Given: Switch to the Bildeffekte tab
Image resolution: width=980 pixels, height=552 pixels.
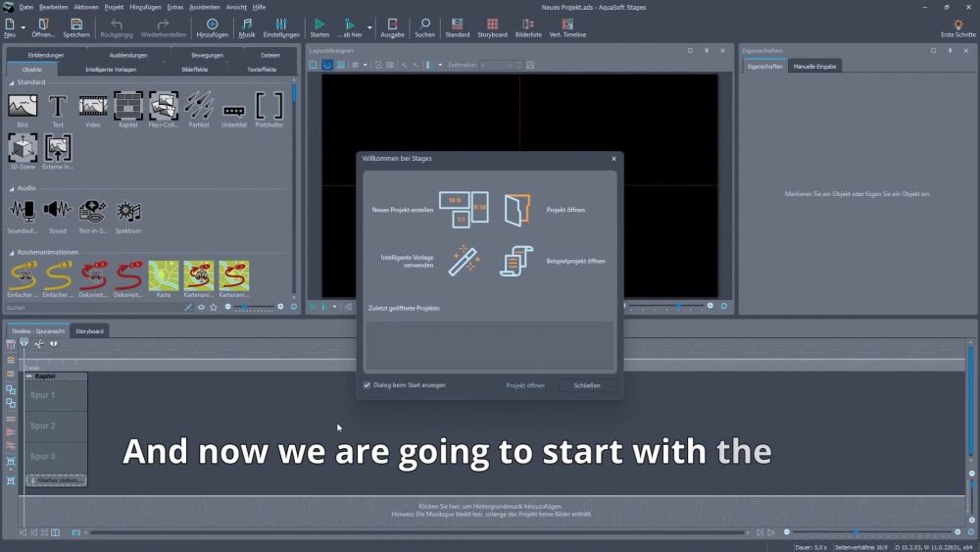Looking at the screenshot, I should coord(195,70).
